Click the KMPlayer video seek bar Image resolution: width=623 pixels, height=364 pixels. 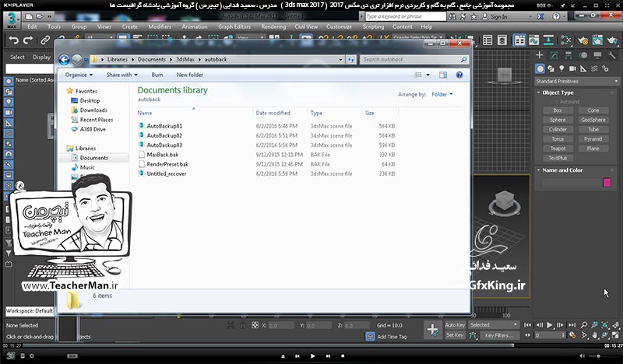311,346
